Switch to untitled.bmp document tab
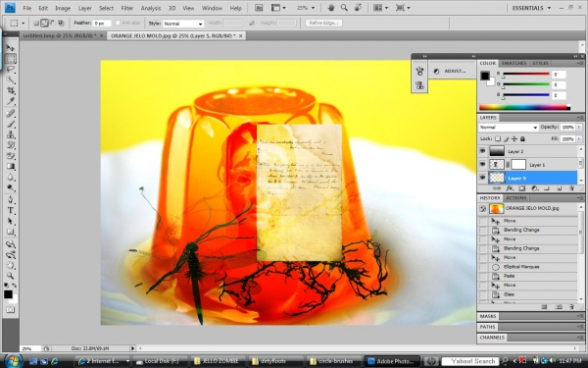 pyautogui.click(x=59, y=35)
